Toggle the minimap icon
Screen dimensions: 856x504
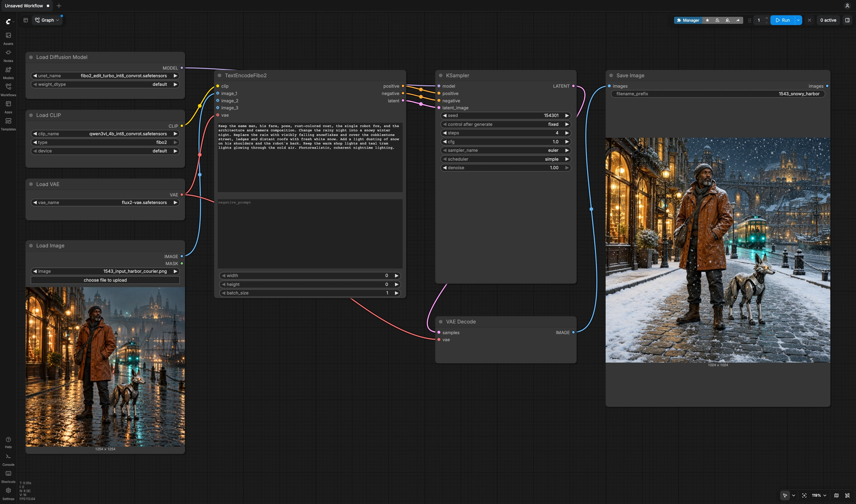click(x=836, y=495)
